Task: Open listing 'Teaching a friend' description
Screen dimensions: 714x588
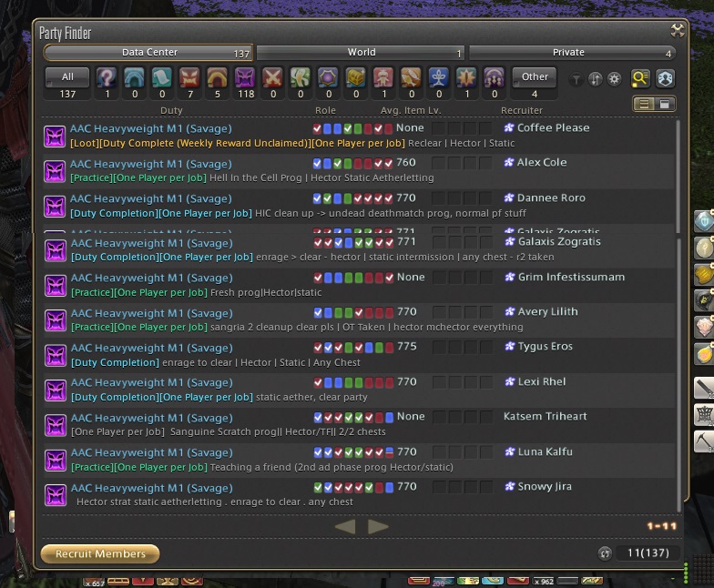Action: [x=331, y=468]
